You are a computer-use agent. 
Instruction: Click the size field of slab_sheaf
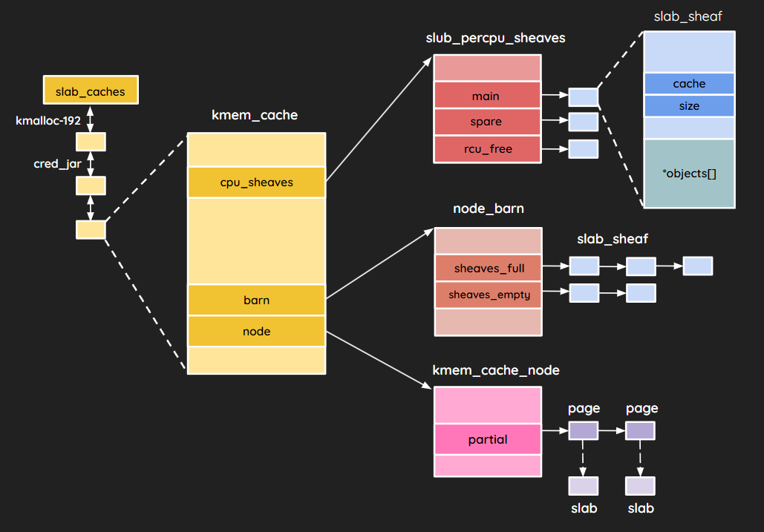[690, 106]
